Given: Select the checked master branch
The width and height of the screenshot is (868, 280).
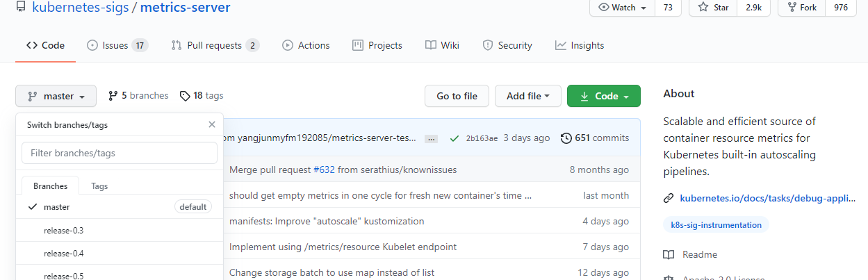Looking at the screenshot, I should pyautogui.click(x=57, y=207).
